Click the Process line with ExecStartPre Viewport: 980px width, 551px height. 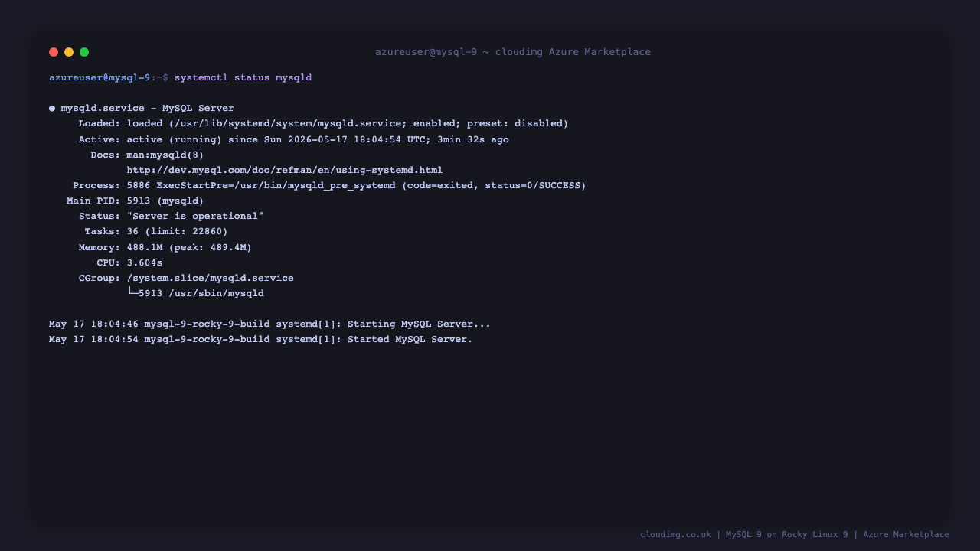coord(329,185)
